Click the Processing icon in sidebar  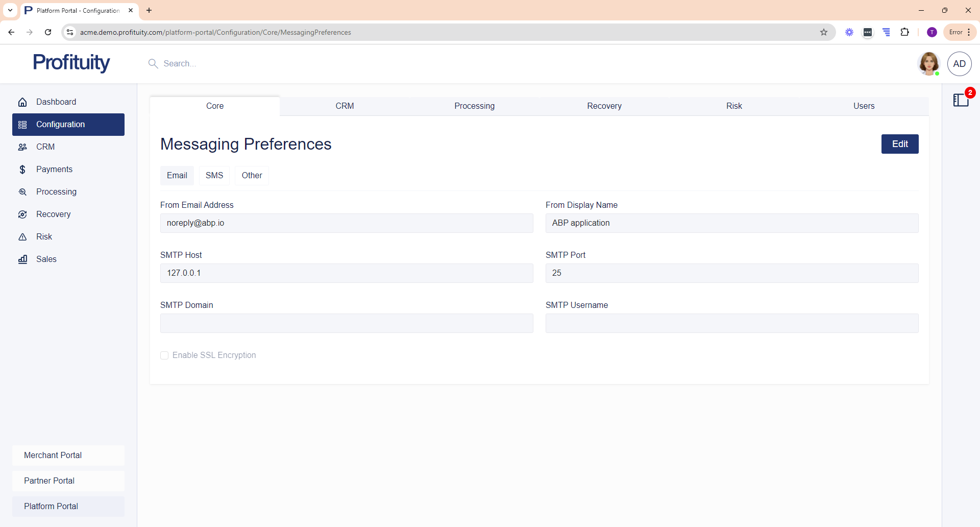(x=22, y=192)
